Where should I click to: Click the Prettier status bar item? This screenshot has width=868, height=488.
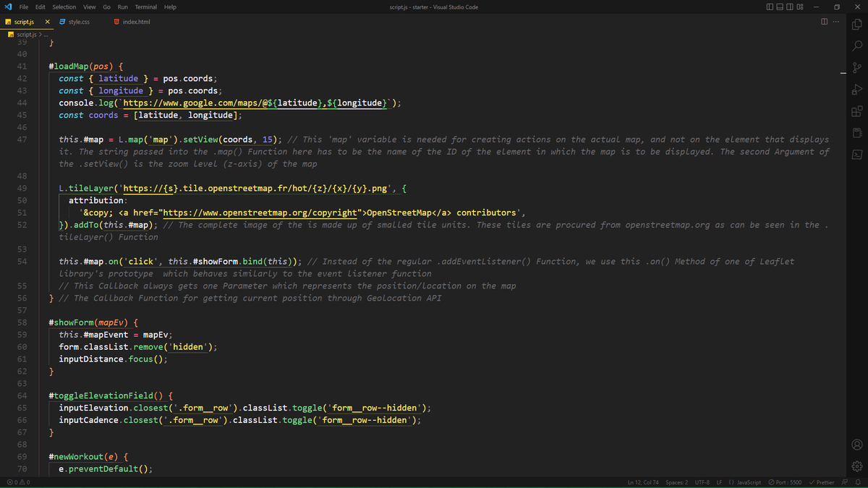[821, 482]
